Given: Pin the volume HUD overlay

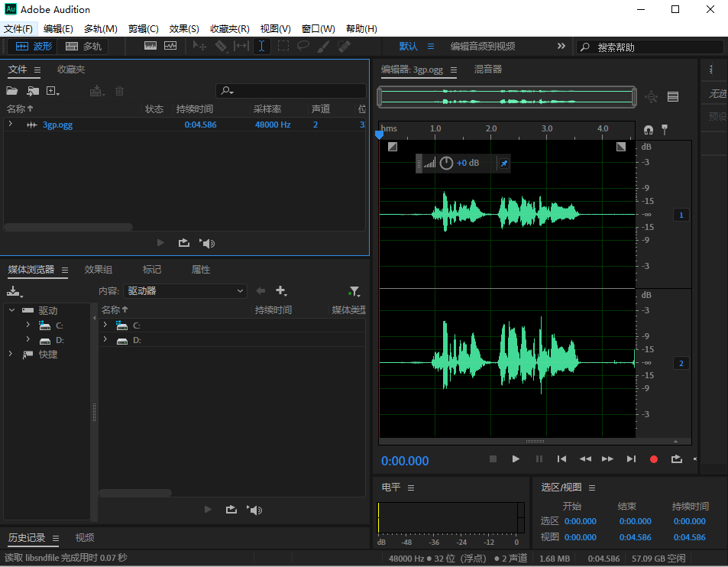Looking at the screenshot, I should tap(503, 163).
